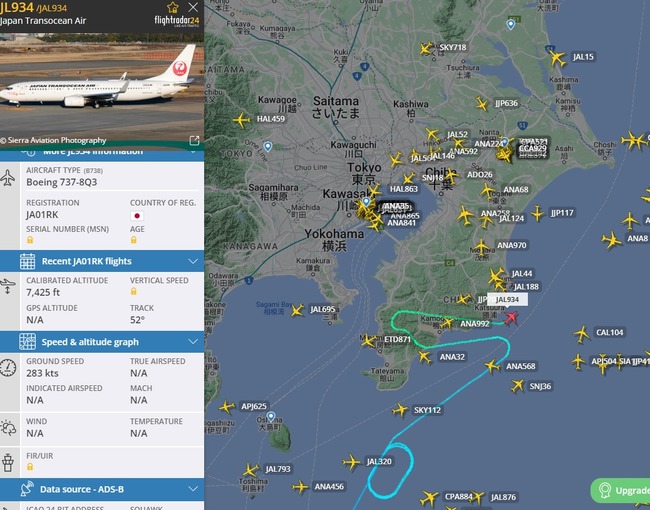Viewport: 650px width, 510px height.
Task: Expand More JL934 information chevron
Action: click(193, 153)
